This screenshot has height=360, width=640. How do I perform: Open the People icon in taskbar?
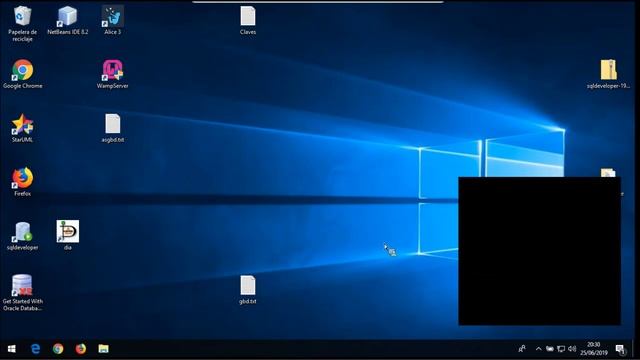(x=522, y=349)
